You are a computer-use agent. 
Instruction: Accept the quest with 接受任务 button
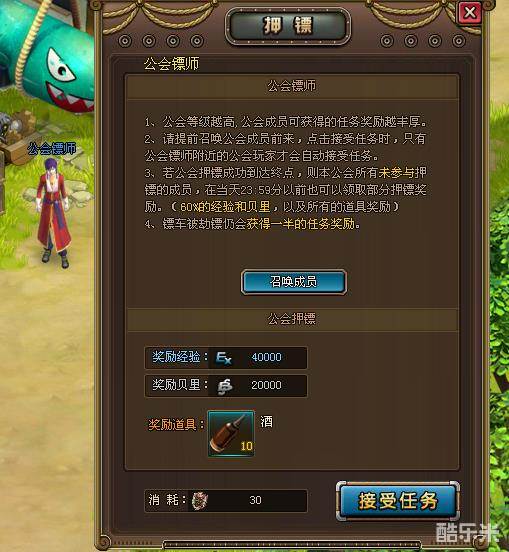pos(398,501)
